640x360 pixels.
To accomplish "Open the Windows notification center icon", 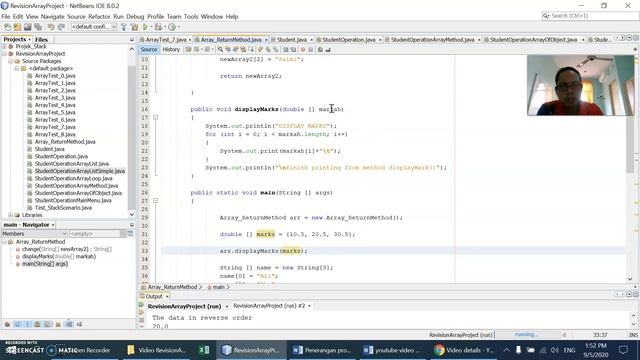I will pos(624,350).
